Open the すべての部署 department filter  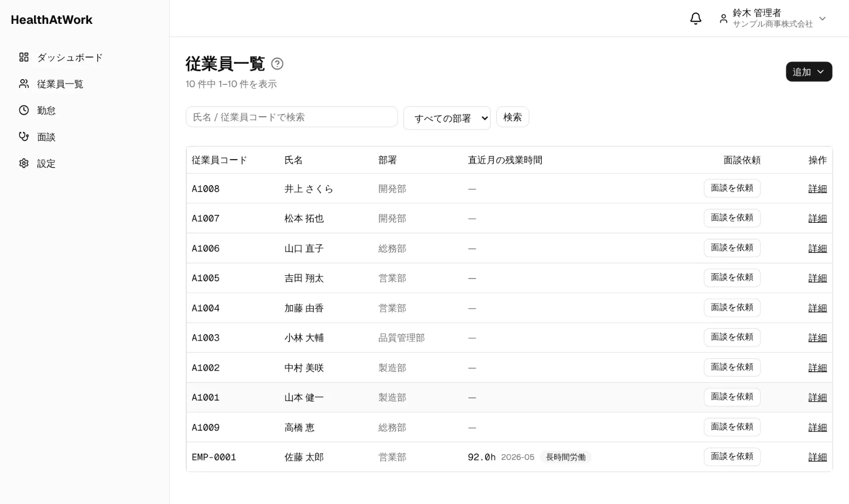tap(447, 118)
